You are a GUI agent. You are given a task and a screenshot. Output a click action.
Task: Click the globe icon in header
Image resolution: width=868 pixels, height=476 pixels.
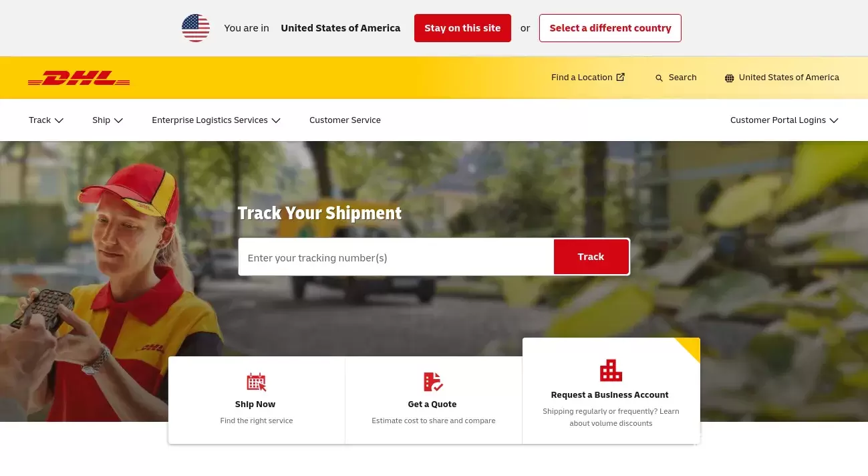[x=729, y=78]
